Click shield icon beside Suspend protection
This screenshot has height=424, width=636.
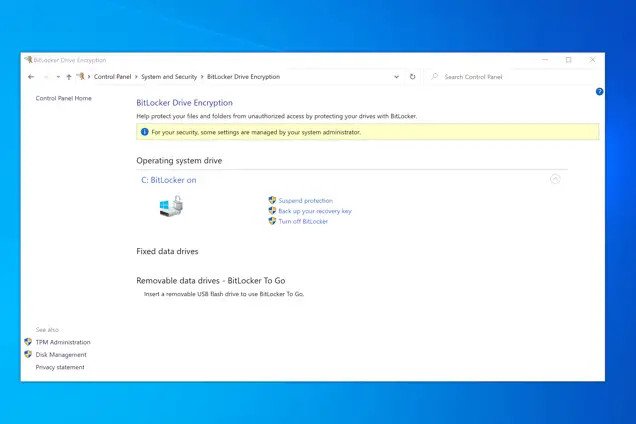click(272, 200)
